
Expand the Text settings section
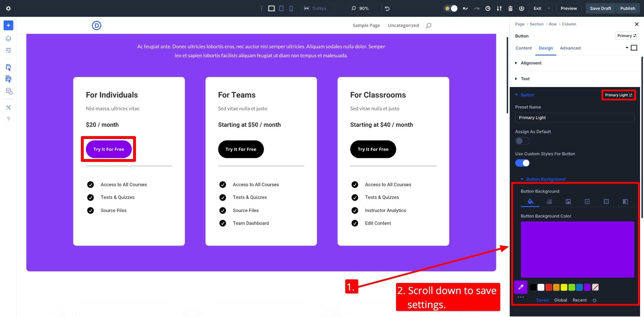point(525,79)
